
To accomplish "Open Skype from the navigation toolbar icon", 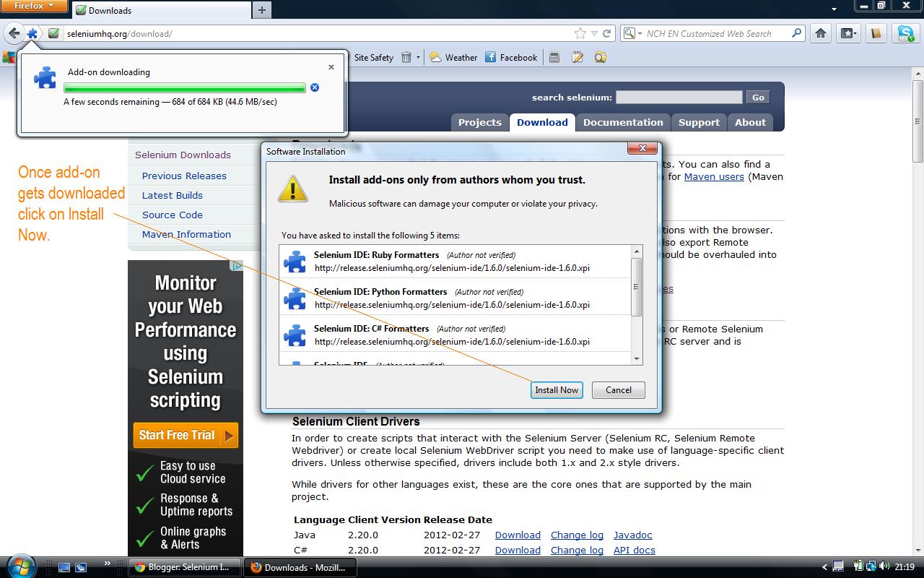I will [905, 33].
